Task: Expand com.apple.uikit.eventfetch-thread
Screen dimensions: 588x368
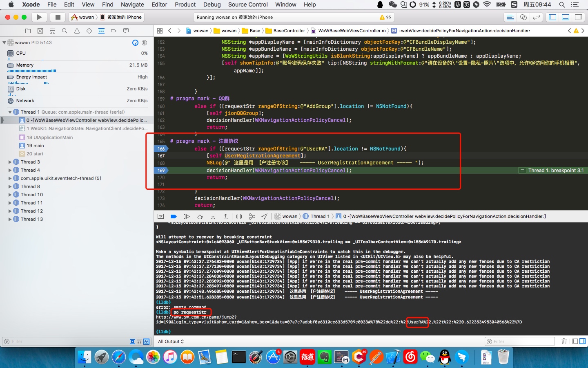Action: coord(10,178)
